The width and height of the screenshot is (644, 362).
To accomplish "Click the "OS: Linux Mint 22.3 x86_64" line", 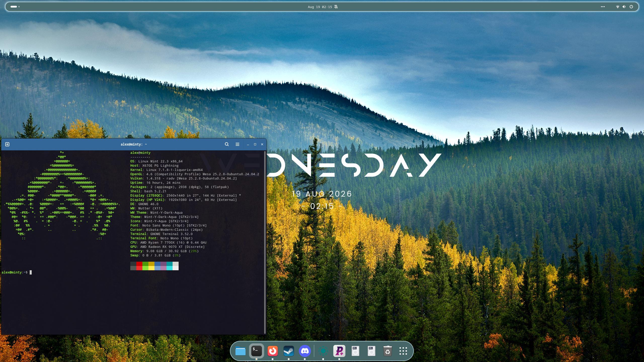I will tap(156, 161).
